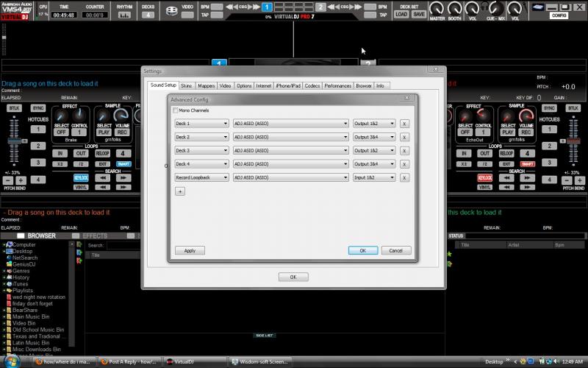Expand the Computer tree node
588x368 pixels.
[x=4, y=245]
